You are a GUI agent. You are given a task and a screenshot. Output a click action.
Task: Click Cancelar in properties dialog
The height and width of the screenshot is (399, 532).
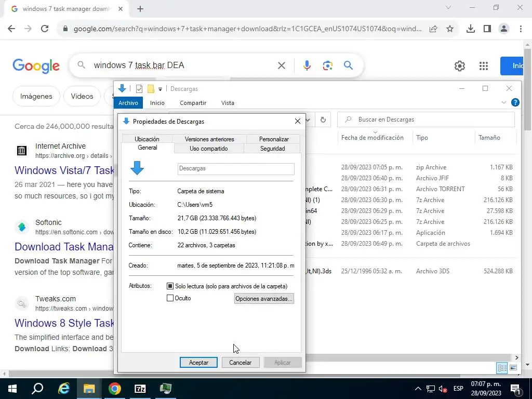coord(240,362)
